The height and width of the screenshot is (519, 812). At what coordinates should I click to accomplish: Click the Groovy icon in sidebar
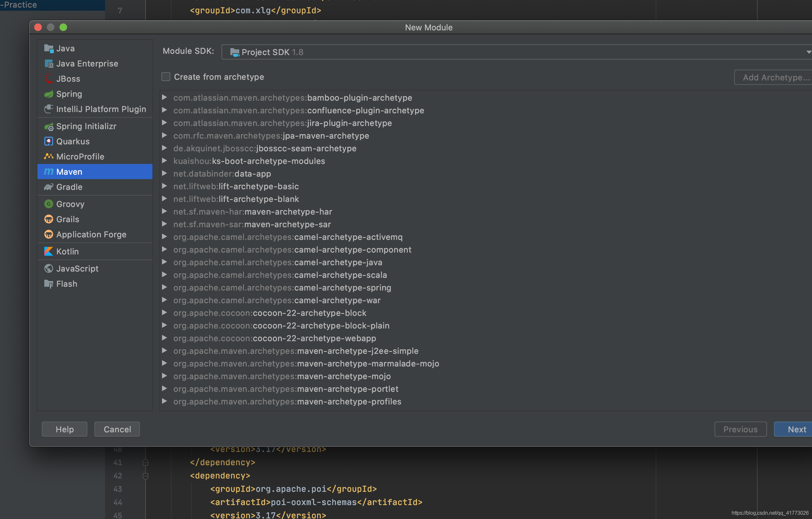[48, 203]
